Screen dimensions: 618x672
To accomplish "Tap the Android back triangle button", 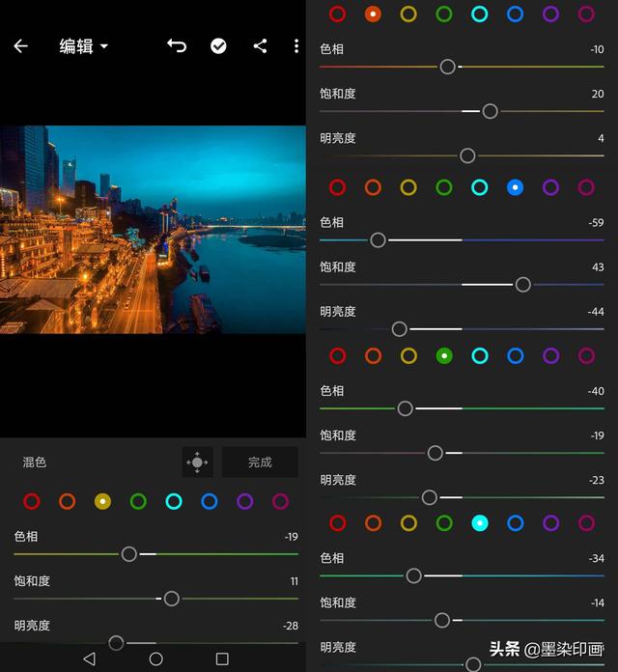I will (90, 658).
